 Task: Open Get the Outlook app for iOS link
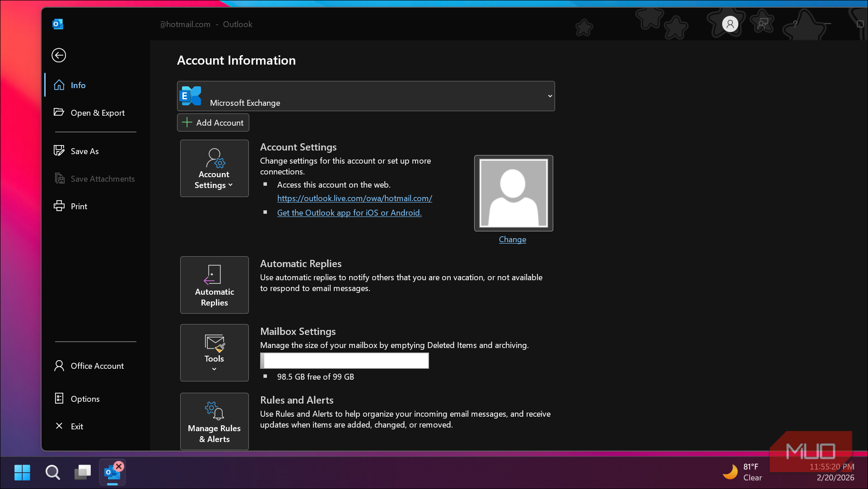coord(349,212)
